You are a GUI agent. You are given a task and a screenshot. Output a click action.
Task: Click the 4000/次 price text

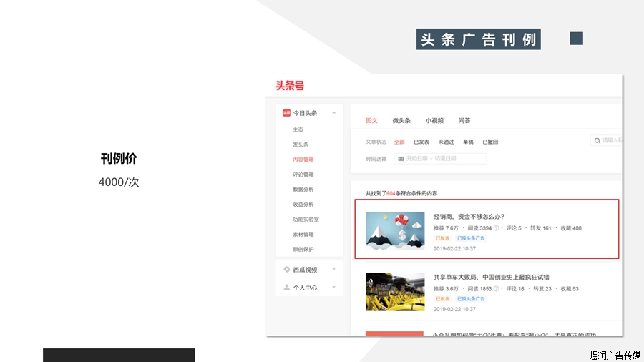tap(119, 182)
